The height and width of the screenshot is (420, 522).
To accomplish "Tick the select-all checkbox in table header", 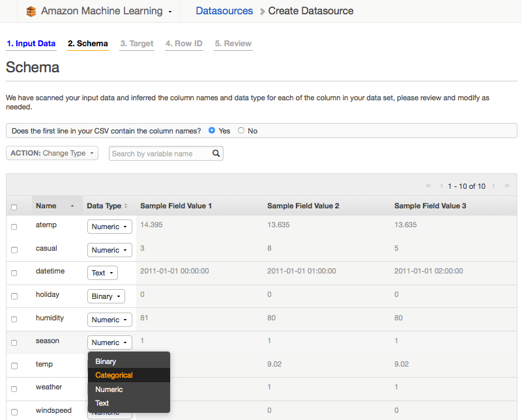I will 14,207.
